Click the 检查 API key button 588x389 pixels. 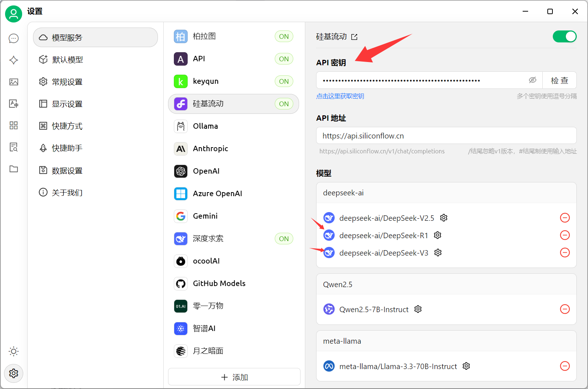pyautogui.click(x=559, y=80)
